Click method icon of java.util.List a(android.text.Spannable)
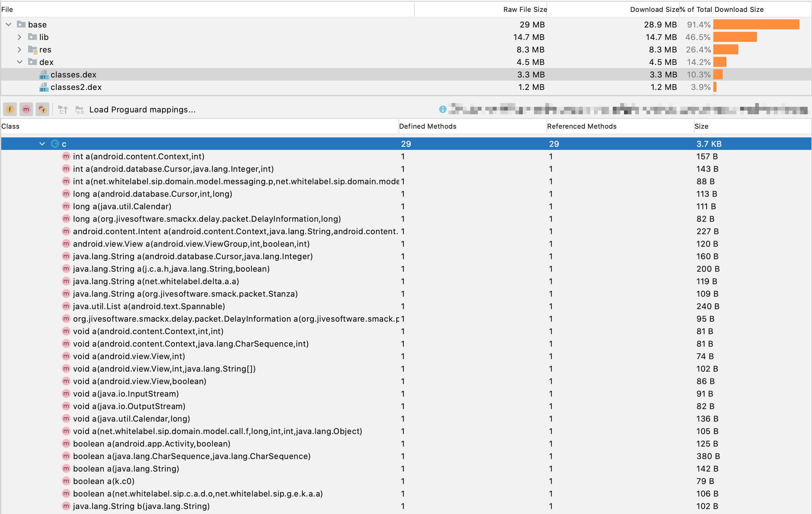Image resolution: width=812 pixels, height=514 pixels. coord(66,306)
